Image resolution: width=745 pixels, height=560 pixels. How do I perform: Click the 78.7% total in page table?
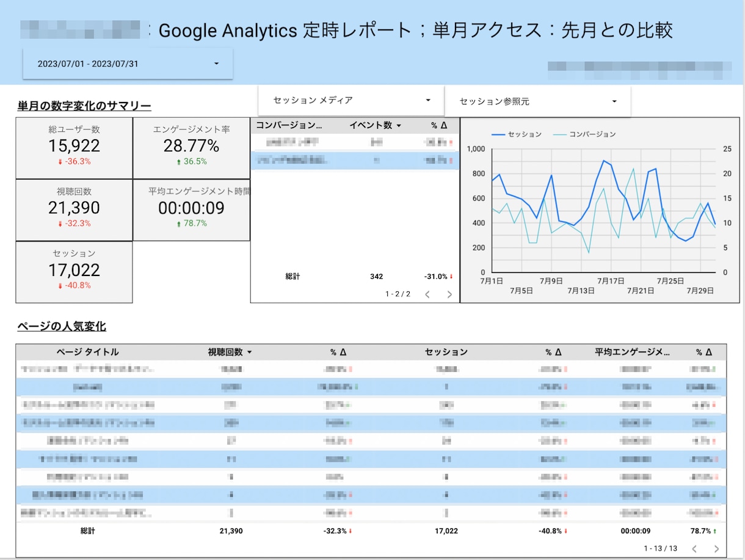pyautogui.click(x=704, y=531)
